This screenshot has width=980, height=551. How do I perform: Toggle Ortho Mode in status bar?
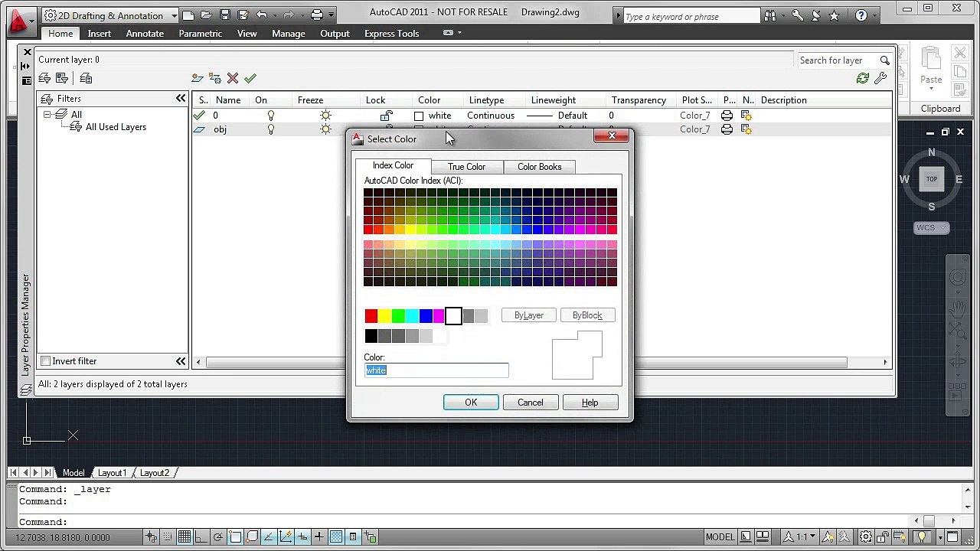pos(201,537)
